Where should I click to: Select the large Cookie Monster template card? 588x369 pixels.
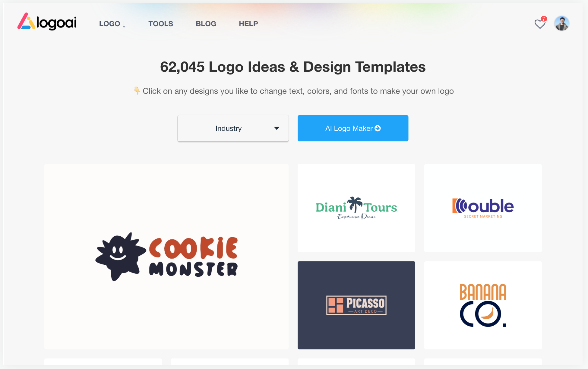coord(166,257)
